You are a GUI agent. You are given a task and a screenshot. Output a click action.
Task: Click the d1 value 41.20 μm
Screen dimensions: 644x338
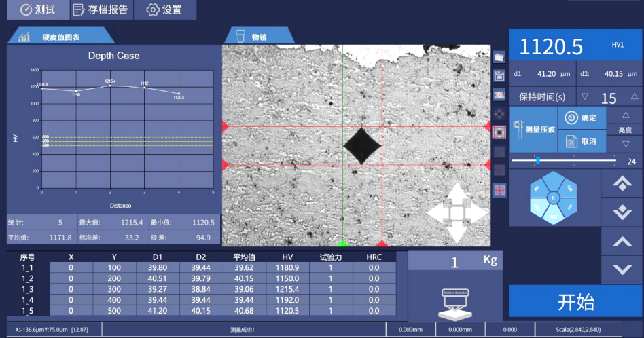click(x=554, y=74)
